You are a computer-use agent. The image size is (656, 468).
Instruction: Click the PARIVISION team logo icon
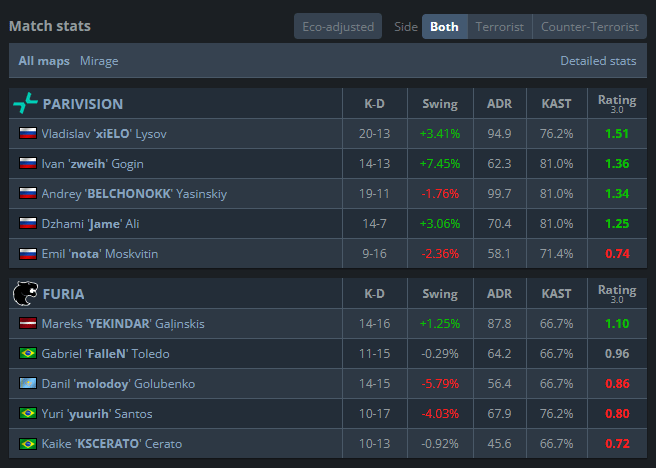click(25, 103)
